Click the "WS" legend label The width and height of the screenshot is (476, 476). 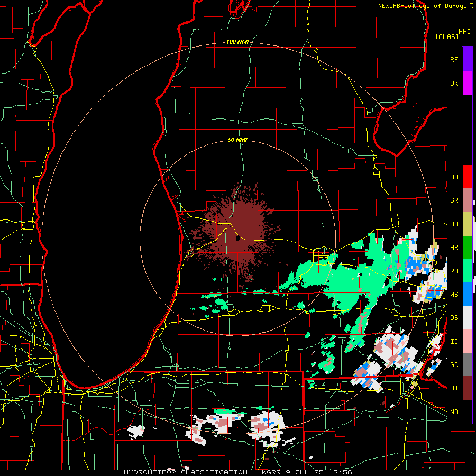(454, 295)
